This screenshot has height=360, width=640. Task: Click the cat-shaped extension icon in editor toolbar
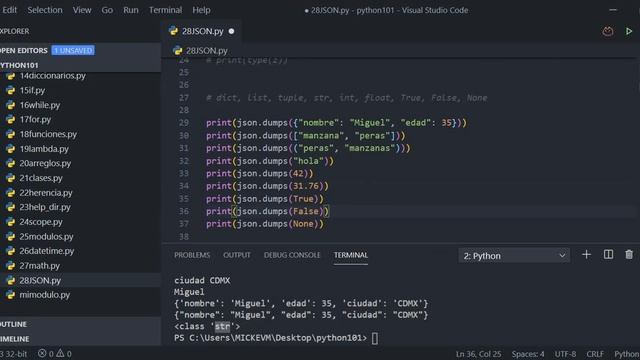(607, 31)
